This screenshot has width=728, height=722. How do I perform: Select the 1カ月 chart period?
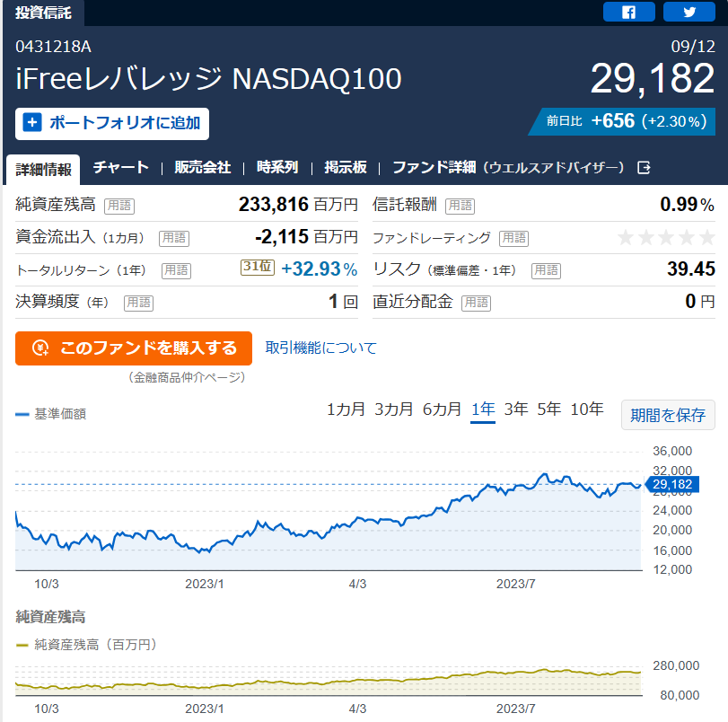coord(346,409)
